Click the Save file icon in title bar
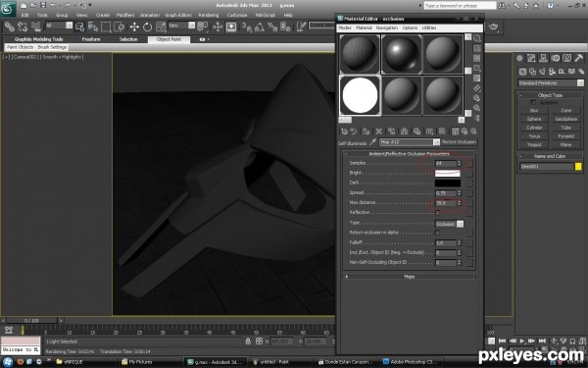Viewport: 588px width, 368px height. [43, 5]
